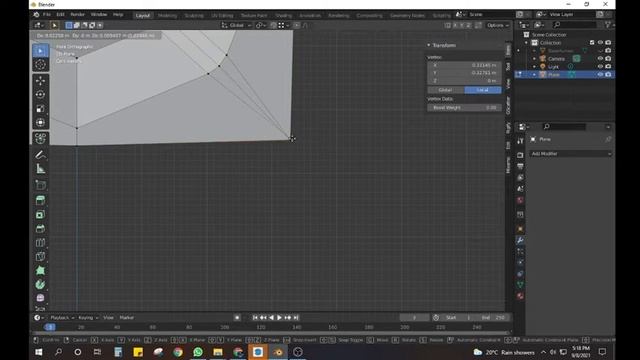The height and width of the screenshot is (360, 640).
Task: Open the outliner filter funnel icon
Action: point(607,25)
